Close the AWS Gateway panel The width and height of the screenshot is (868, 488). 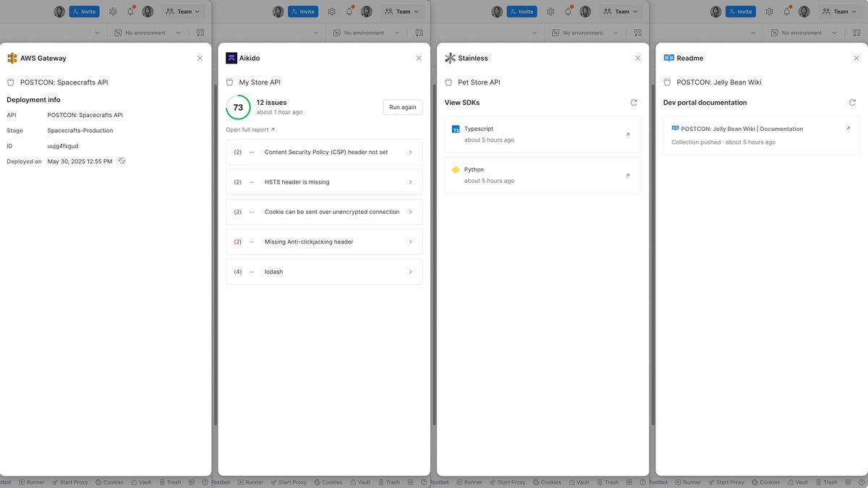click(200, 58)
